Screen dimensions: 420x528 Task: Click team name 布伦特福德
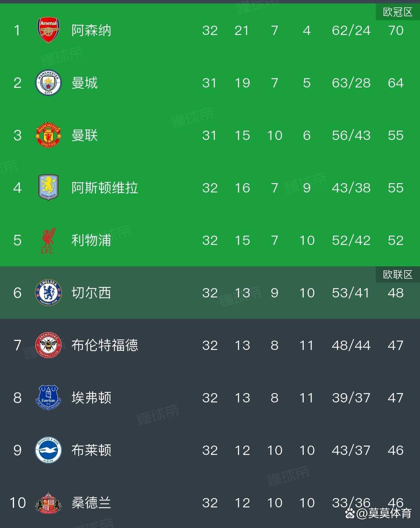(x=105, y=345)
